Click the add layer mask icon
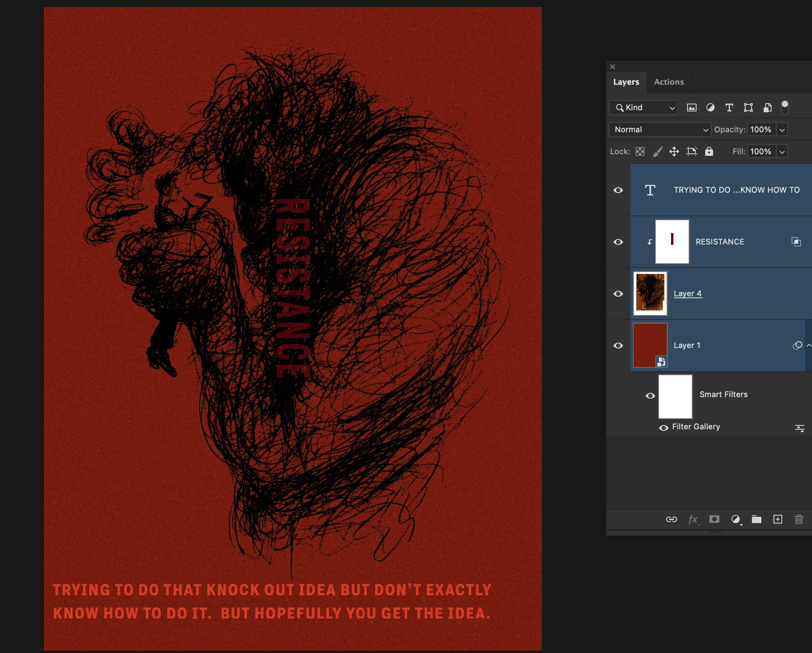Screen dimensions: 812x653 coord(714,519)
